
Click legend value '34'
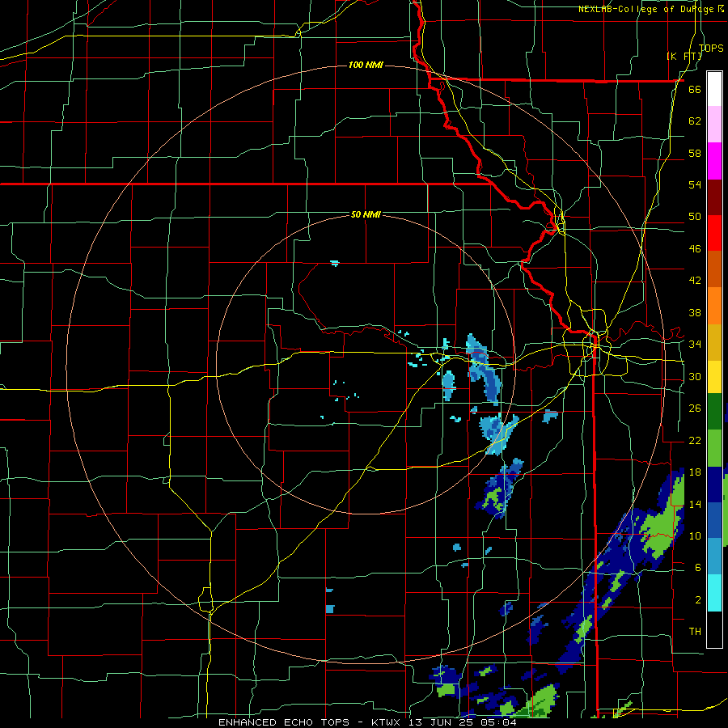pyautogui.click(x=695, y=344)
